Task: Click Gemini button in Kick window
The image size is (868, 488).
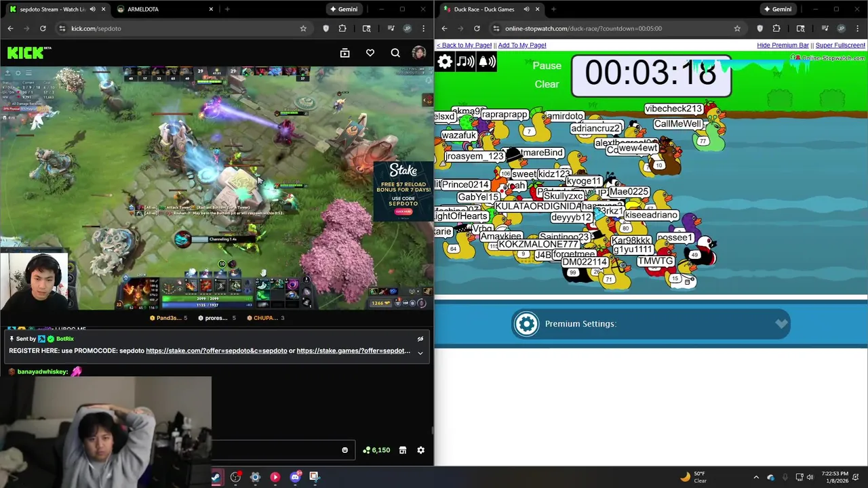Action: tap(343, 9)
